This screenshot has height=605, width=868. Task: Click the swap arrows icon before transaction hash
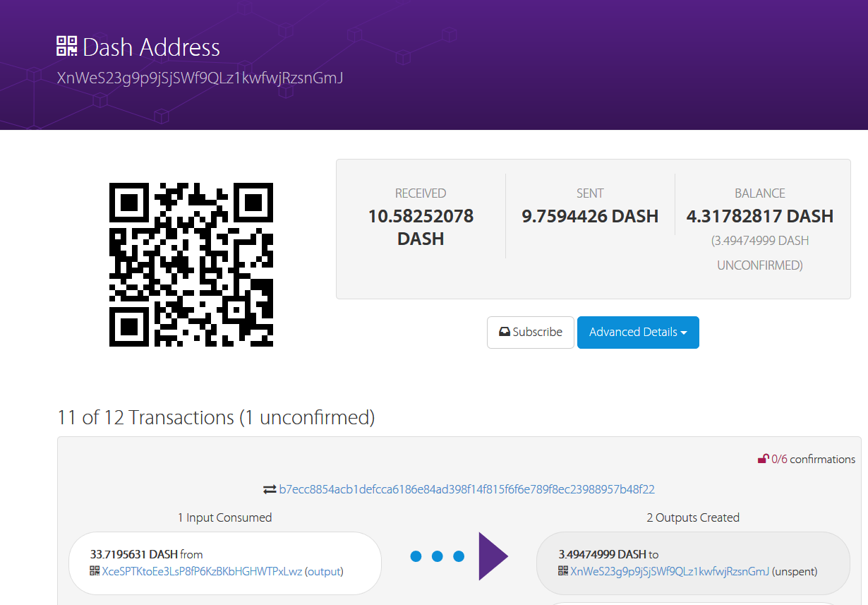pyautogui.click(x=270, y=489)
